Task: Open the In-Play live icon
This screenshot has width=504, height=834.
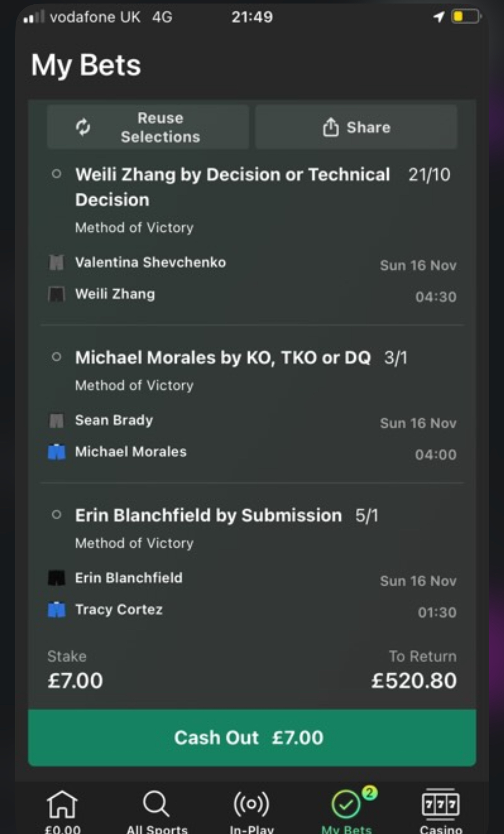Action: 251,804
